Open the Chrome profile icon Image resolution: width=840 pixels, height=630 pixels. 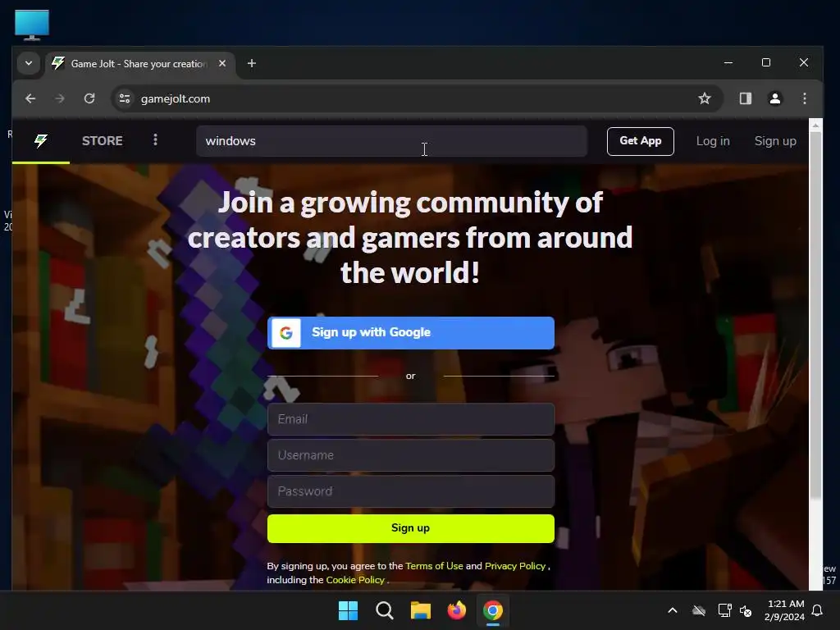coord(774,98)
